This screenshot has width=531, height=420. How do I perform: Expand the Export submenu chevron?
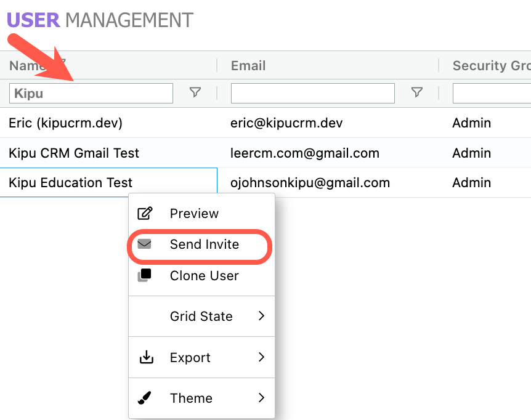tap(261, 357)
